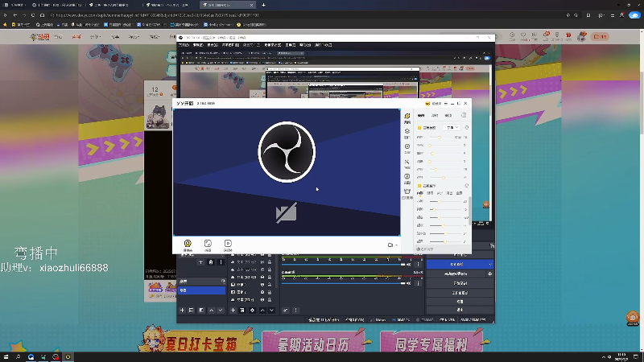Image resolution: width=644 pixels, height=362 pixels.
Task: Open mixer options menu below OBS audio mixer
Action: [x=295, y=311]
